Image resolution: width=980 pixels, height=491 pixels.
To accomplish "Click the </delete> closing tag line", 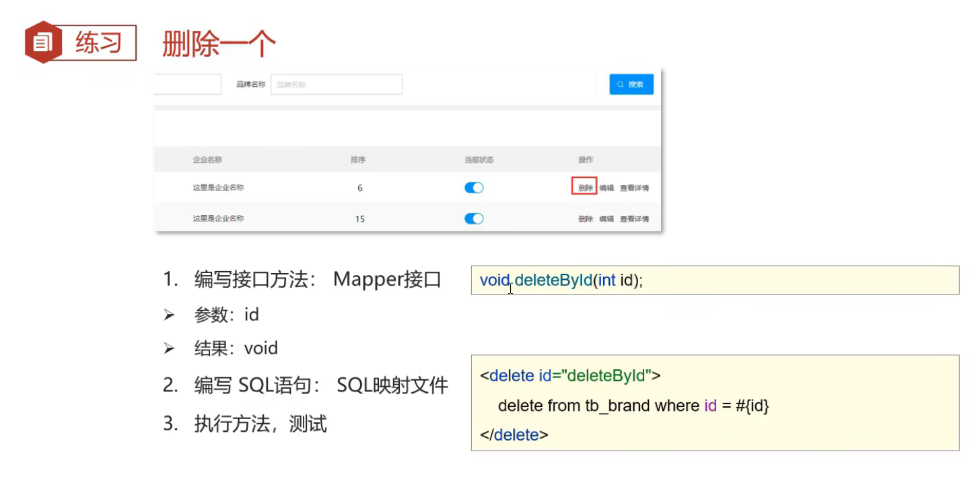I will click(x=514, y=435).
